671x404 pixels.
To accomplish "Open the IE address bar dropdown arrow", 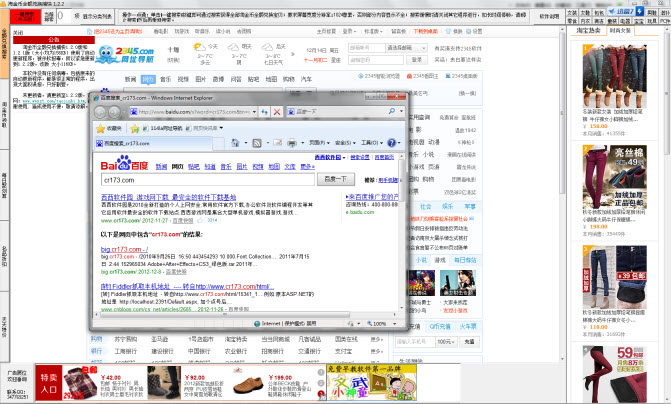I will click(x=254, y=112).
